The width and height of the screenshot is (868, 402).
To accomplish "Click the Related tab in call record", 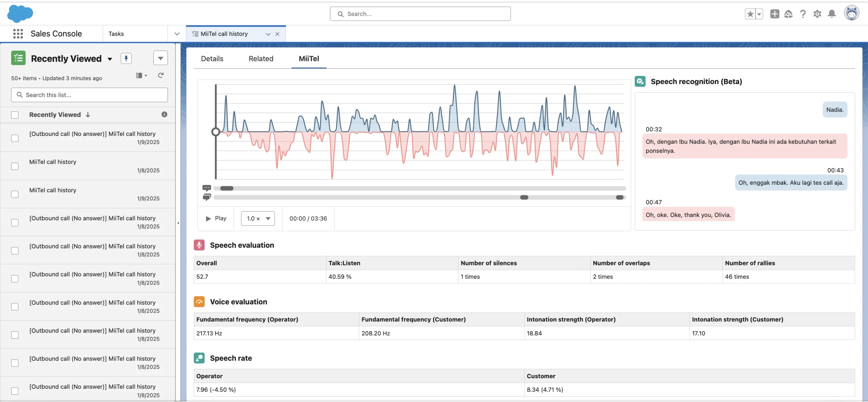I will point(261,59).
